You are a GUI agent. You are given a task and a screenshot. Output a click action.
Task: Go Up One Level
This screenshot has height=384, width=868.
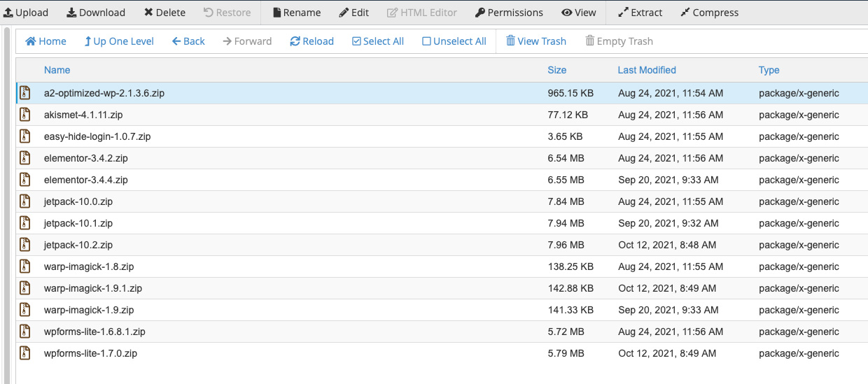(119, 41)
